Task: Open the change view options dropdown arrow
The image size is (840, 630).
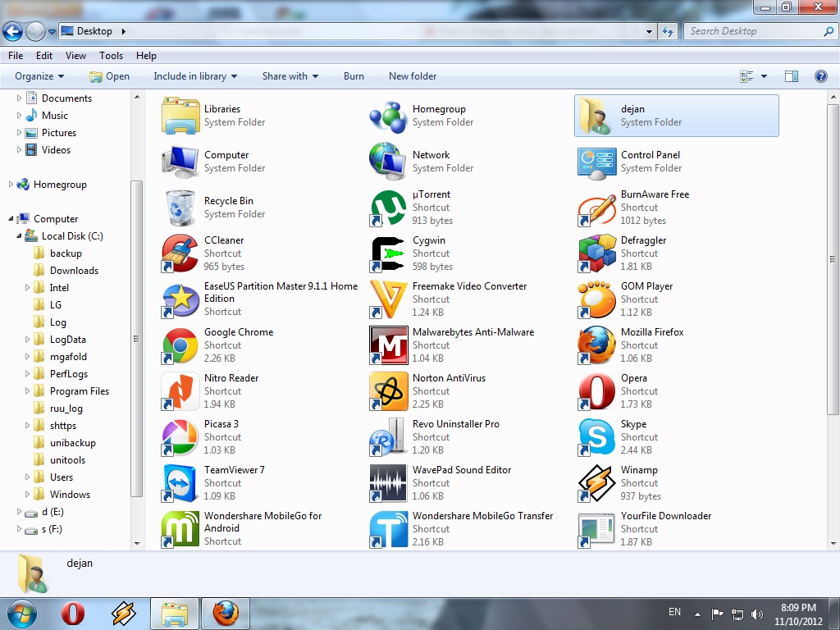Action: pos(764,76)
